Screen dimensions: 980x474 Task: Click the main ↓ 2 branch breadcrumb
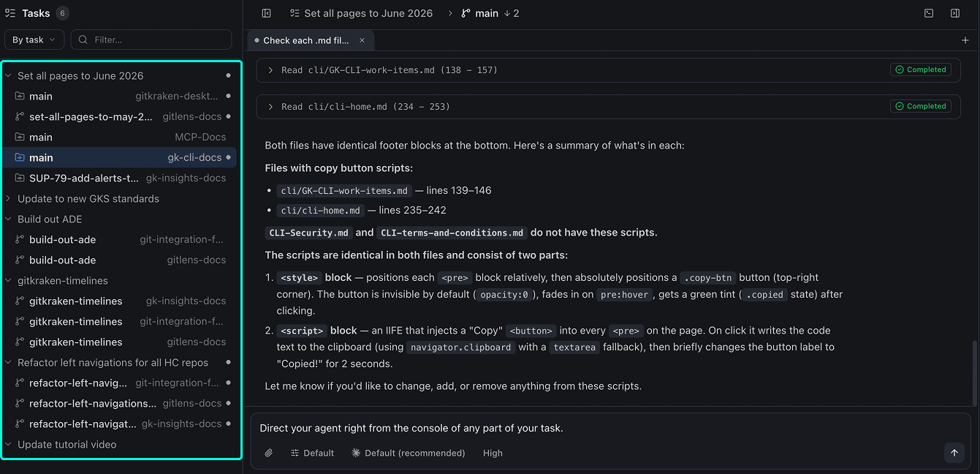click(x=490, y=13)
